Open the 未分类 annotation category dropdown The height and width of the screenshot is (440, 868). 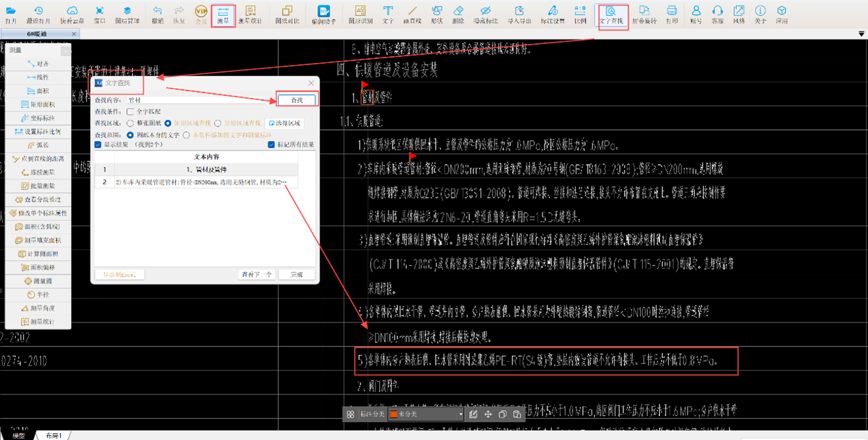[426, 414]
